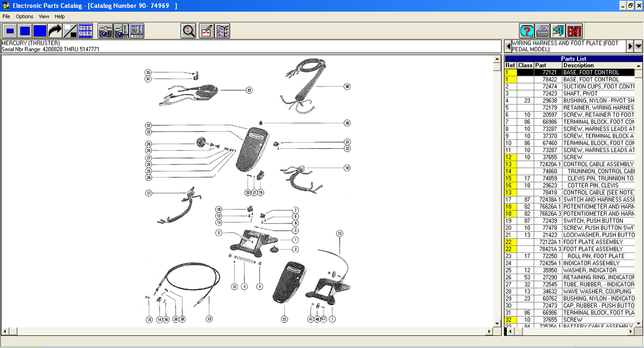
Task: Open the File menu
Action: click(x=6, y=17)
